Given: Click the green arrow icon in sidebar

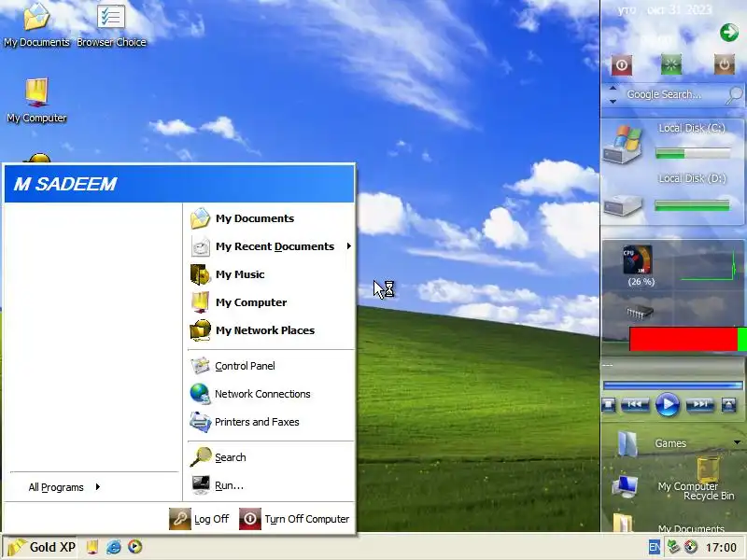Looking at the screenshot, I should [x=729, y=33].
